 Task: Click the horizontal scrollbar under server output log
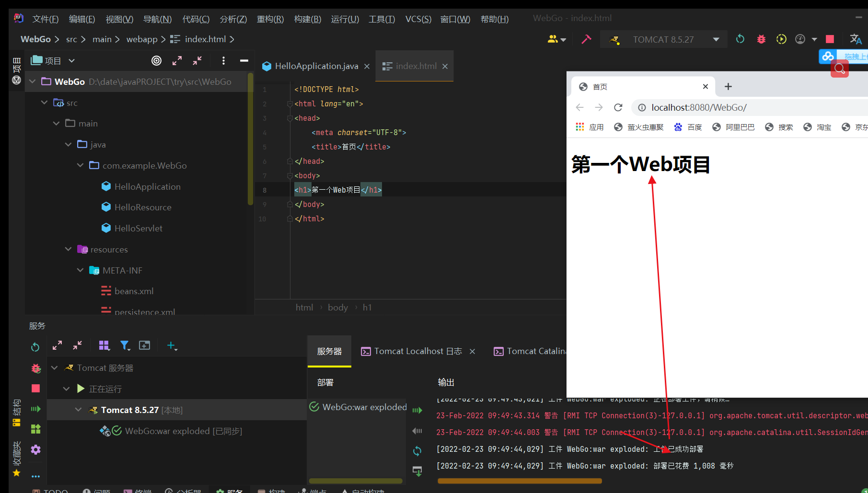coord(520,481)
